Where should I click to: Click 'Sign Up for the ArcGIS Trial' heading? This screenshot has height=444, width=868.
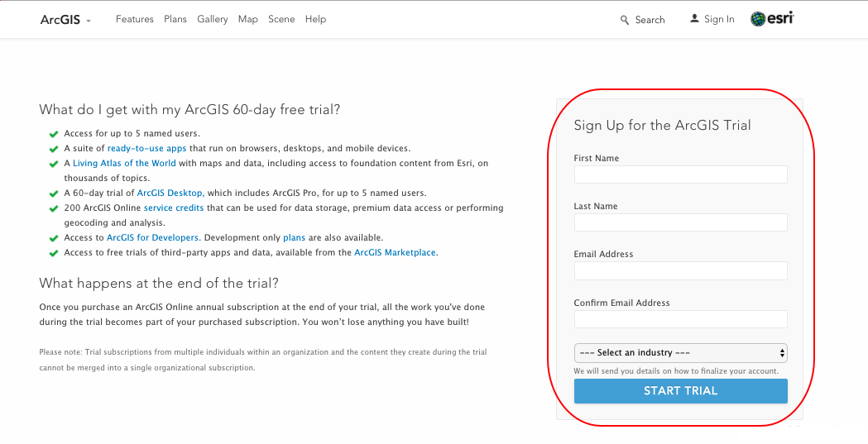(662, 126)
